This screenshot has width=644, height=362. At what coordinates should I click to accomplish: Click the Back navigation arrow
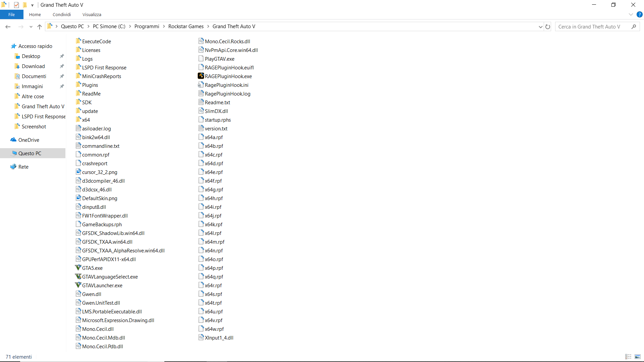pyautogui.click(x=8, y=27)
